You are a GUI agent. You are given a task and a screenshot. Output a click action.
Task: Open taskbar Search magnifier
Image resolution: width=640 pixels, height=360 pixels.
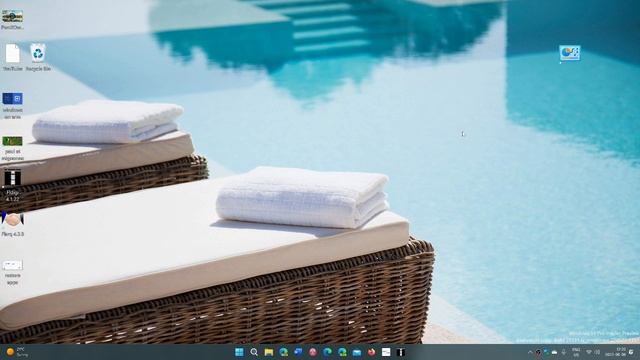(x=254, y=352)
